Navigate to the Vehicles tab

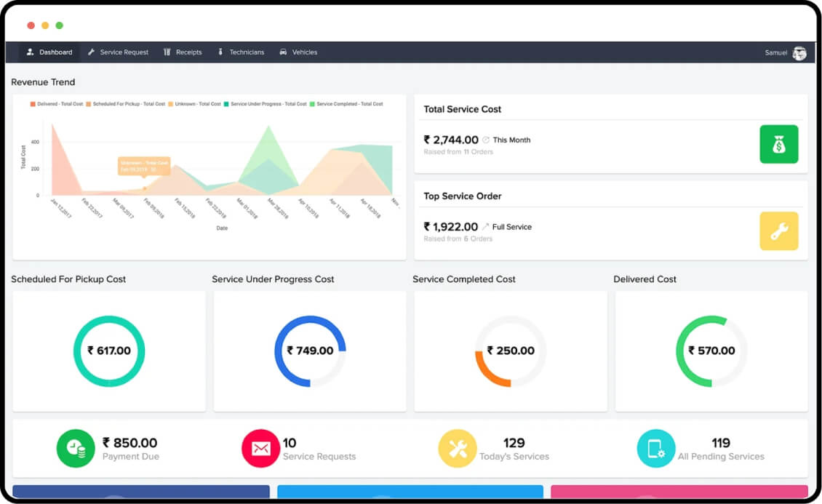point(299,52)
